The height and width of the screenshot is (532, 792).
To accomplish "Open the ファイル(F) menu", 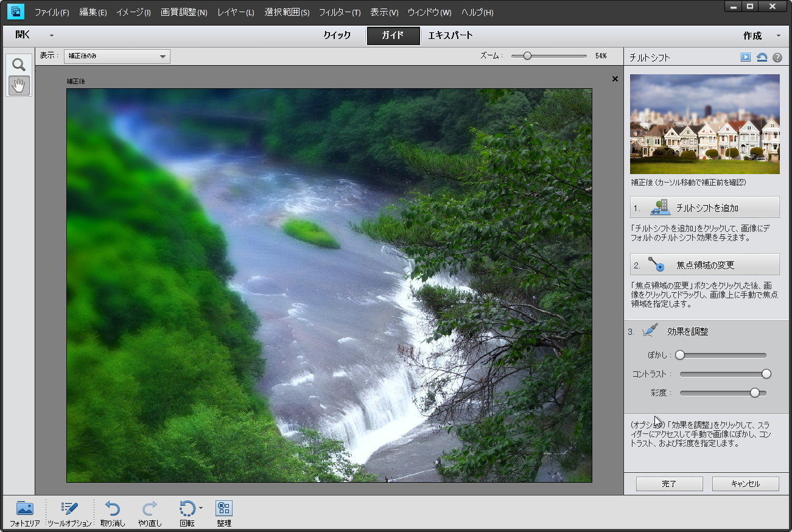I will coord(52,12).
